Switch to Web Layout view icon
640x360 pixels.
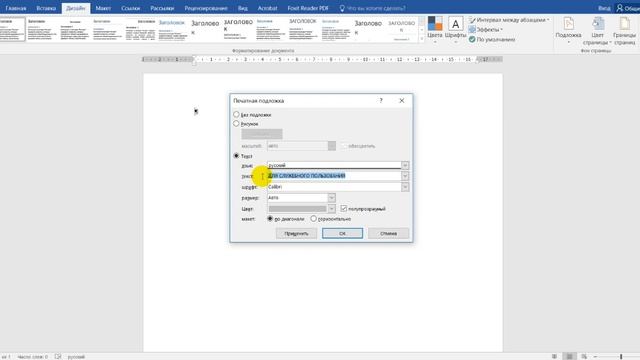click(584, 357)
